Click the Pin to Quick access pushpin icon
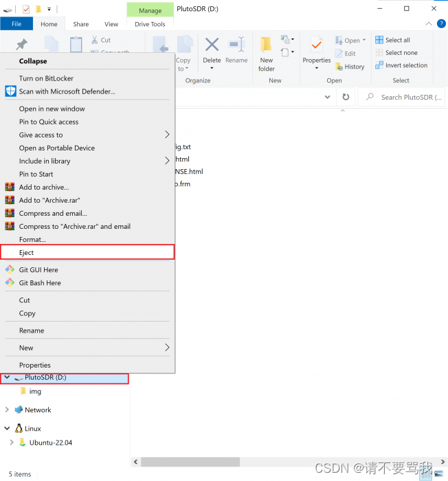This screenshot has height=481, width=448. click(21, 45)
